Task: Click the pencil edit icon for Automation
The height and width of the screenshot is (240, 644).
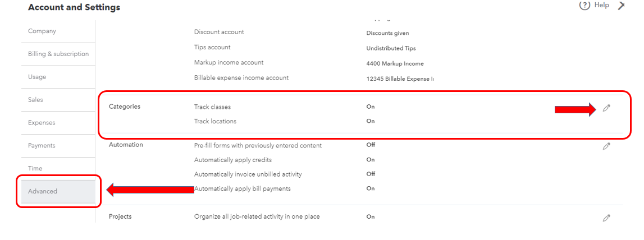Action: 606,146
